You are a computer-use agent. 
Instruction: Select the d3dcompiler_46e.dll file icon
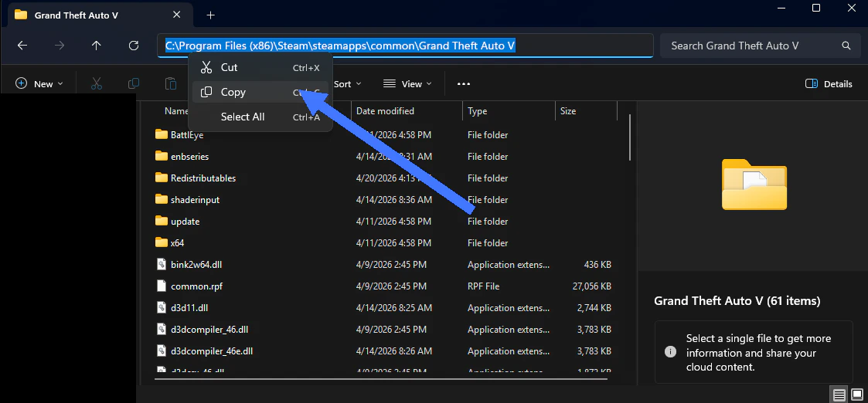click(161, 351)
